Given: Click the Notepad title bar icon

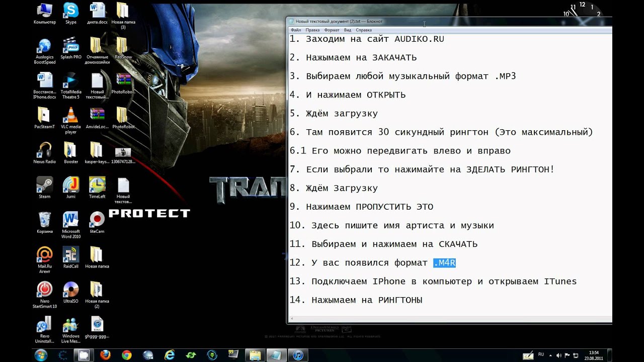Looking at the screenshot, I should pyautogui.click(x=291, y=21).
